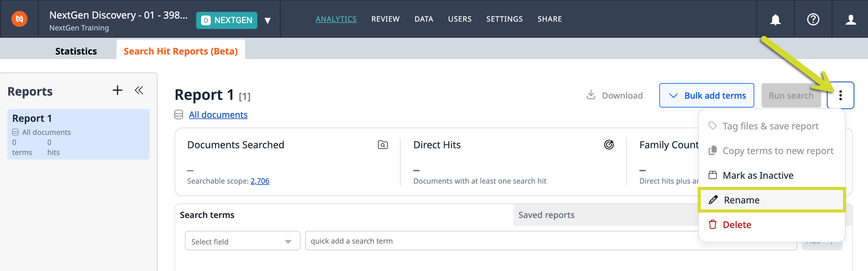Click the 2,706 searchable scope link
The height and width of the screenshot is (271, 868).
tap(260, 181)
